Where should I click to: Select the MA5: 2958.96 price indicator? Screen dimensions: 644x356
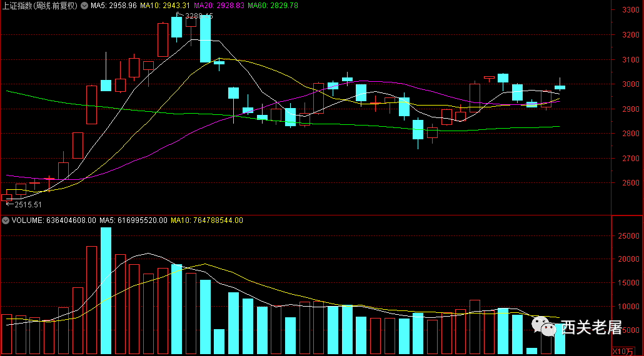113,6
